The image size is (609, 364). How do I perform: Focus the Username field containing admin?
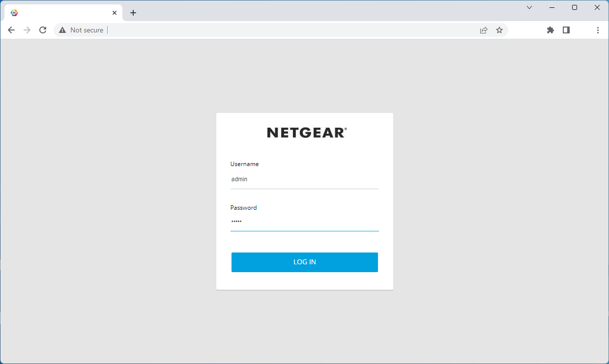(305, 179)
